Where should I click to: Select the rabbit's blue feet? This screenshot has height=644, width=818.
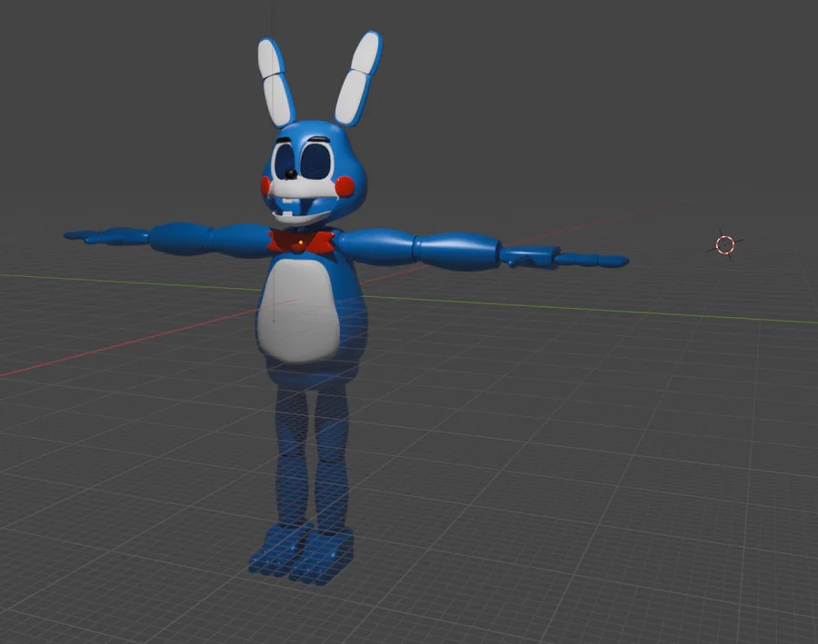tap(301, 555)
